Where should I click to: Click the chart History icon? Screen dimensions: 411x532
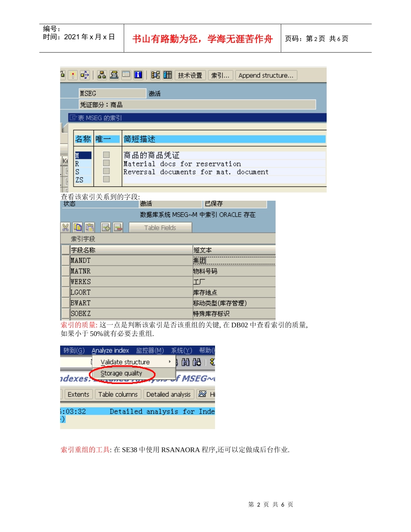click(x=202, y=394)
